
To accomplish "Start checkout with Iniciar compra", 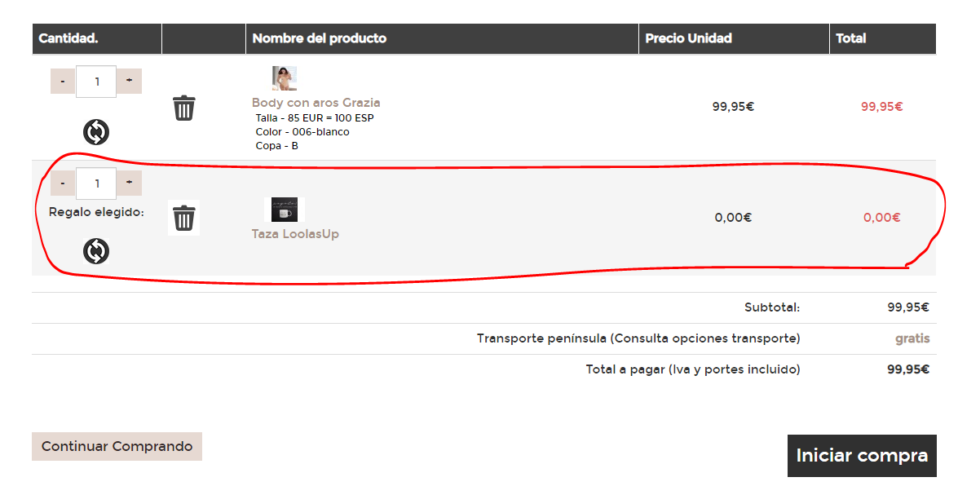I will (x=862, y=456).
